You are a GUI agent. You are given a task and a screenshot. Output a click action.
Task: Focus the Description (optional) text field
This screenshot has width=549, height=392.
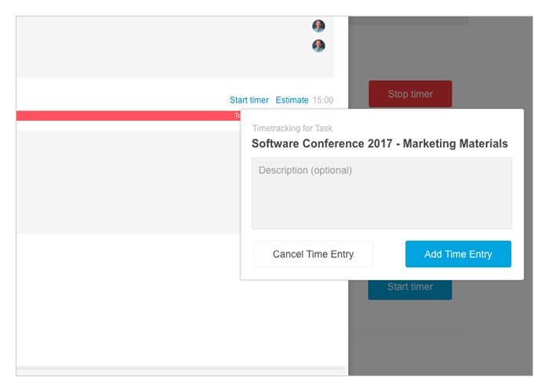click(x=382, y=193)
